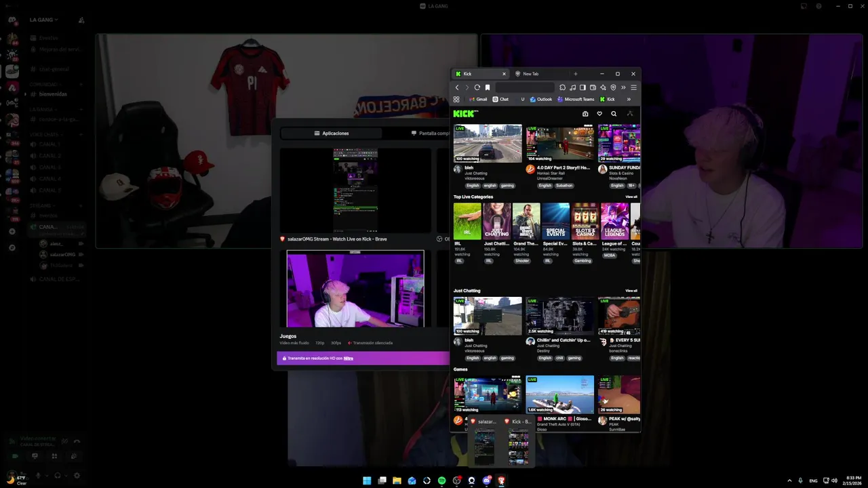The height and width of the screenshot is (488, 868).
Task: Open the Gmail bookmark
Action: [478, 99]
